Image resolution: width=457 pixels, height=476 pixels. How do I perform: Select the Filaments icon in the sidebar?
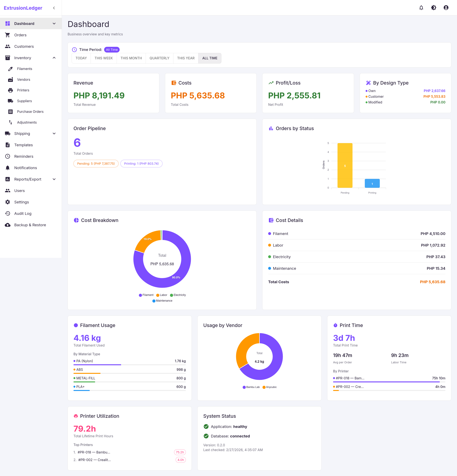[10, 69]
